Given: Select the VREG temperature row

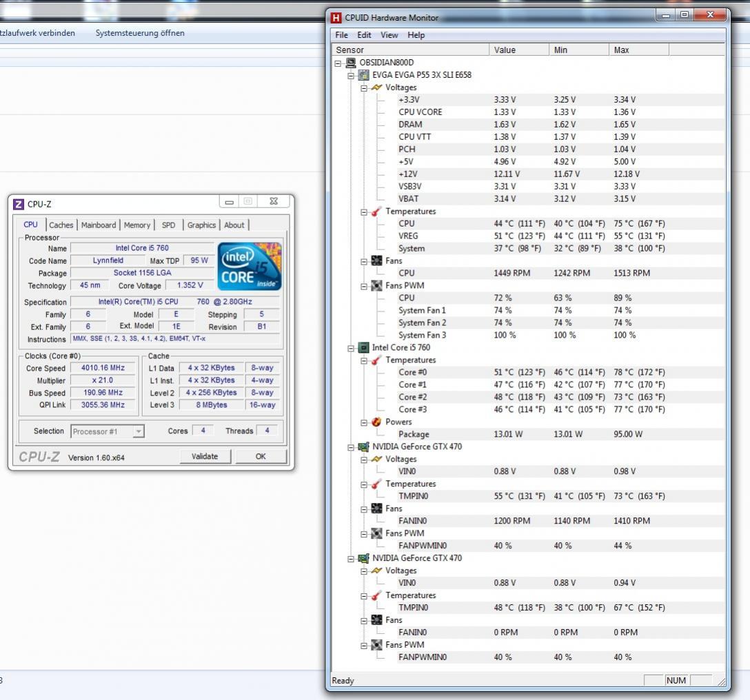Looking at the screenshot, I should click(560, 236).
